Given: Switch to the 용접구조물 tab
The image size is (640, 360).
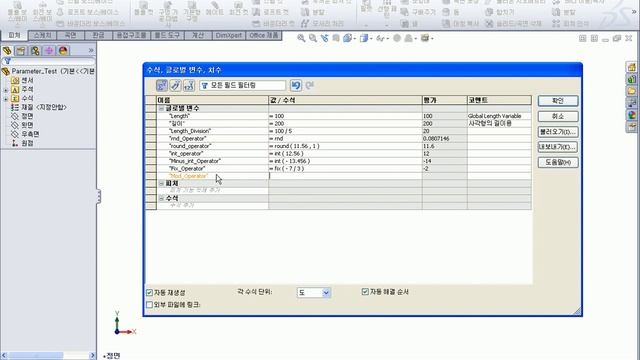Looking at the screenshot, I should 131,36.
